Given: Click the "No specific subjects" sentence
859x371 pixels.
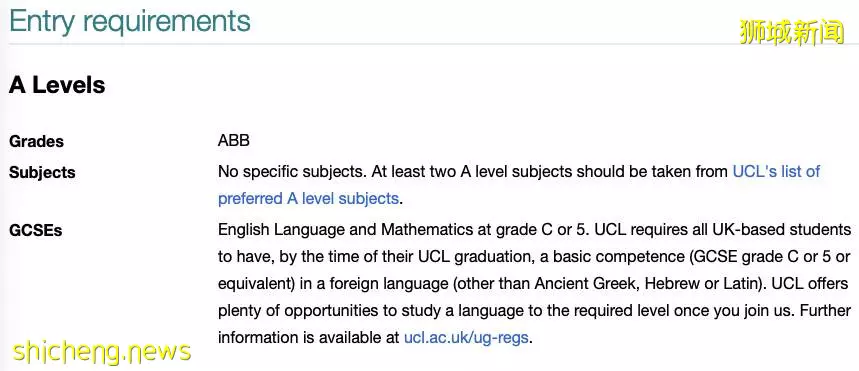Looking at the screenshot, I should pyautogui.click(x=291, y=172).
